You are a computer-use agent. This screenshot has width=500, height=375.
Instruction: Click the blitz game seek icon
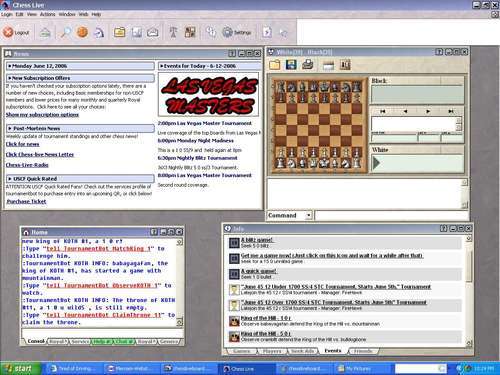click(234, 242)
